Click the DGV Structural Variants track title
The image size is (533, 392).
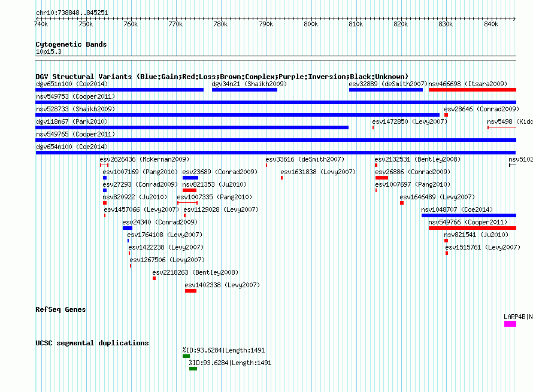(222, 77)
